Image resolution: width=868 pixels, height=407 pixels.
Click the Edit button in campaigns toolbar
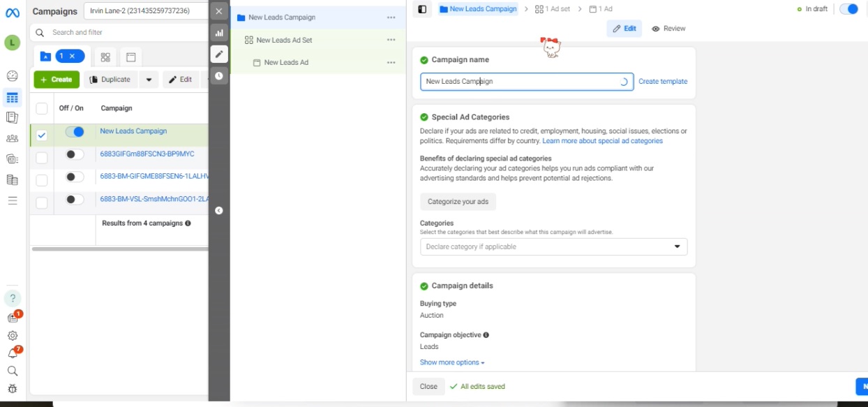point(181,80)
